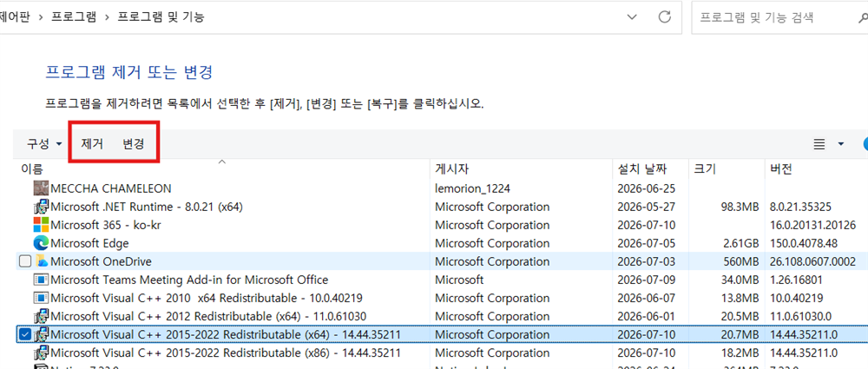Click publisher lemorion_1224
This screenshot has width=868, height=369.
click(x=472, y=188)
